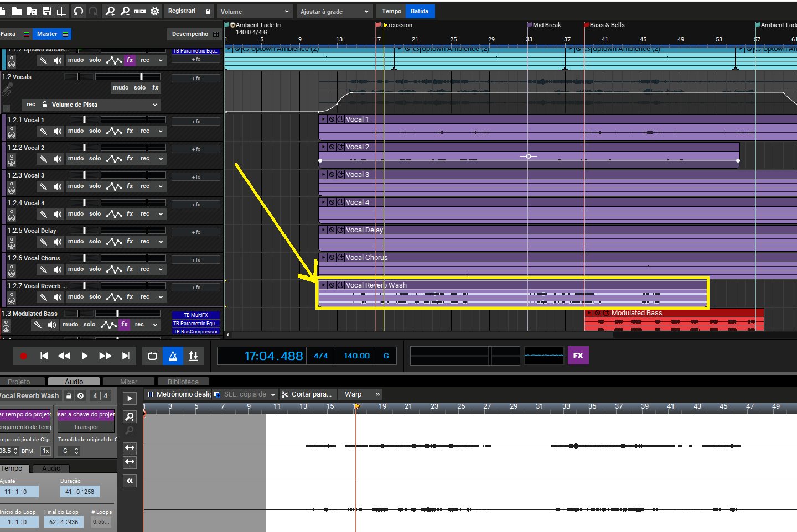
Task: Click the Transpor pitch button
Action: [x=86, y=427]
